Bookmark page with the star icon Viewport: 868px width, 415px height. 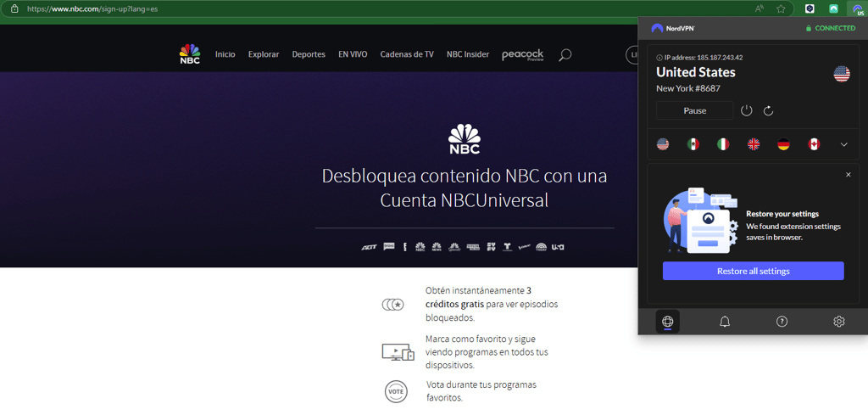[781, 8]
